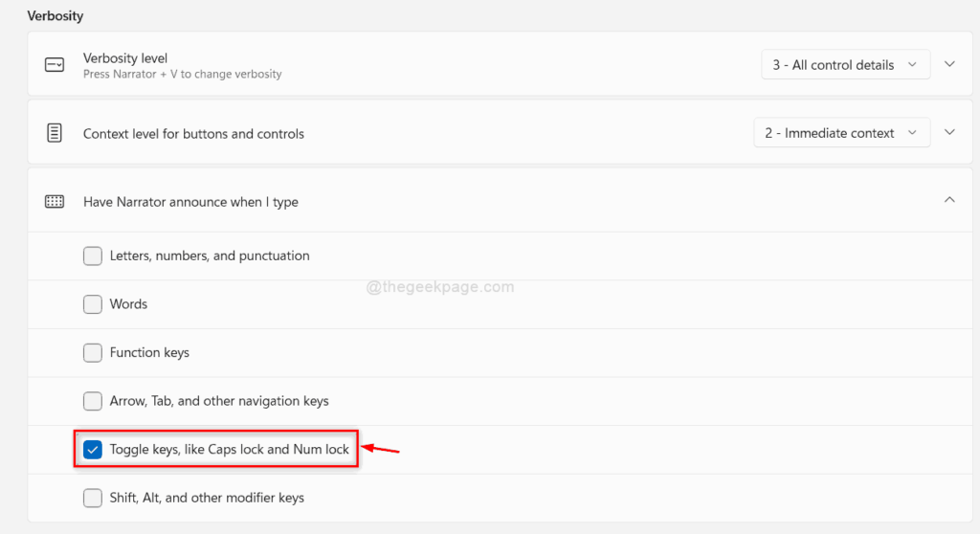Viewport: 980px width, 534px height.
Task: Expand the Verbosity level section chevron
Action: [x=949, y=64]
